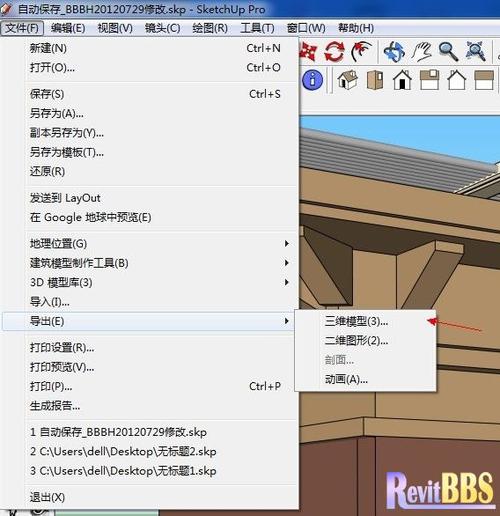The image size is (500, 516).
Task: Choose 另存为模板(T)... entry
Action: point(150,152)
